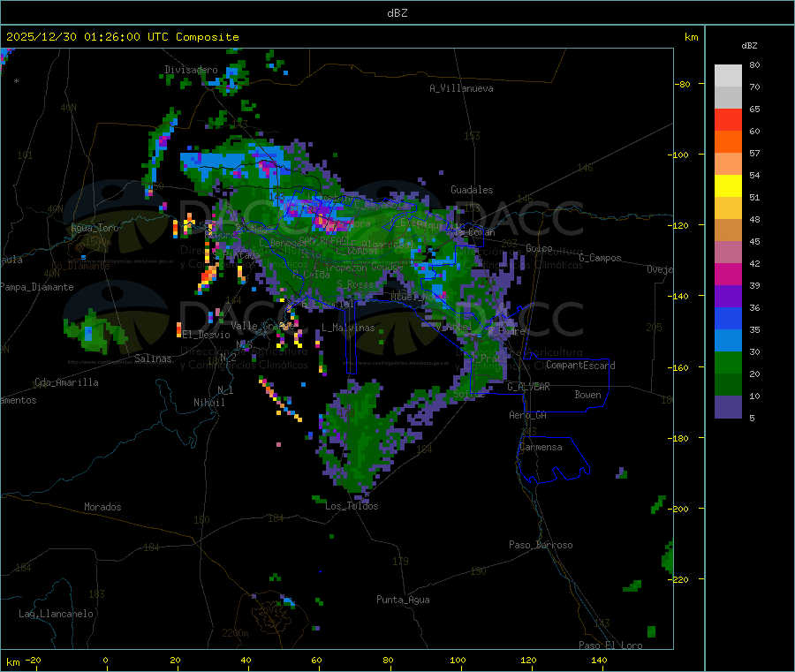Select the 'CompantEscard' map label
795x672 pixels.
pos(580,366)
